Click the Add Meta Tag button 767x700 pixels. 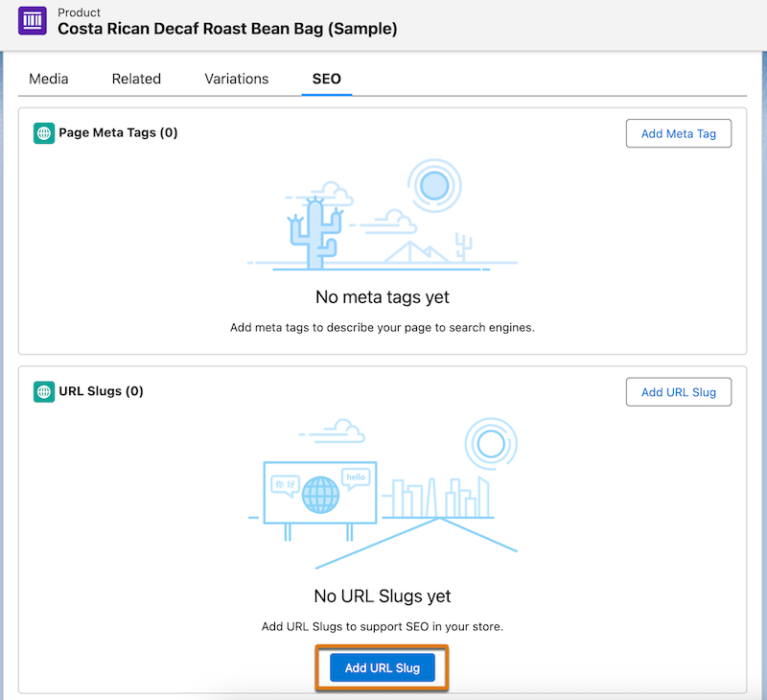tap(679, 133)
